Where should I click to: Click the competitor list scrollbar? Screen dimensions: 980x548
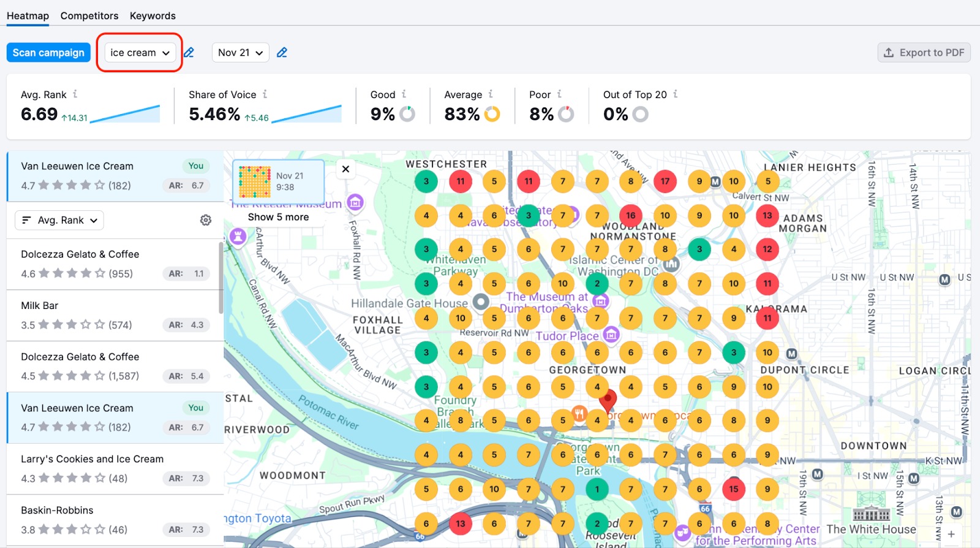coord(221,277)
